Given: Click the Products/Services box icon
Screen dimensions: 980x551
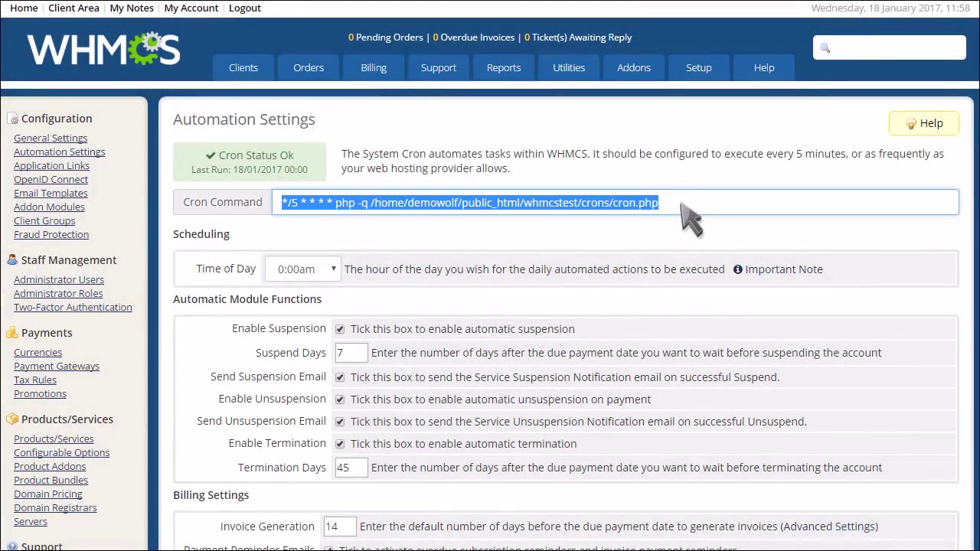Looking at the screenshot, I should 12,419.
